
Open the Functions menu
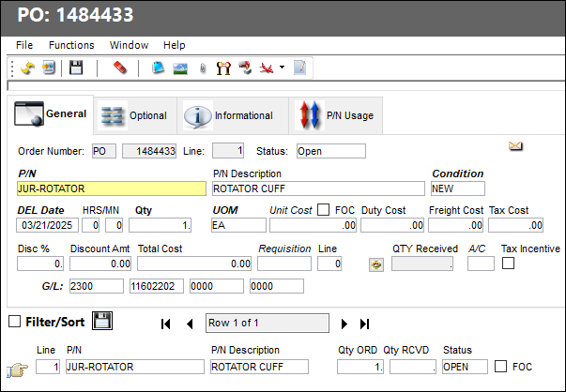coord(71,45)
